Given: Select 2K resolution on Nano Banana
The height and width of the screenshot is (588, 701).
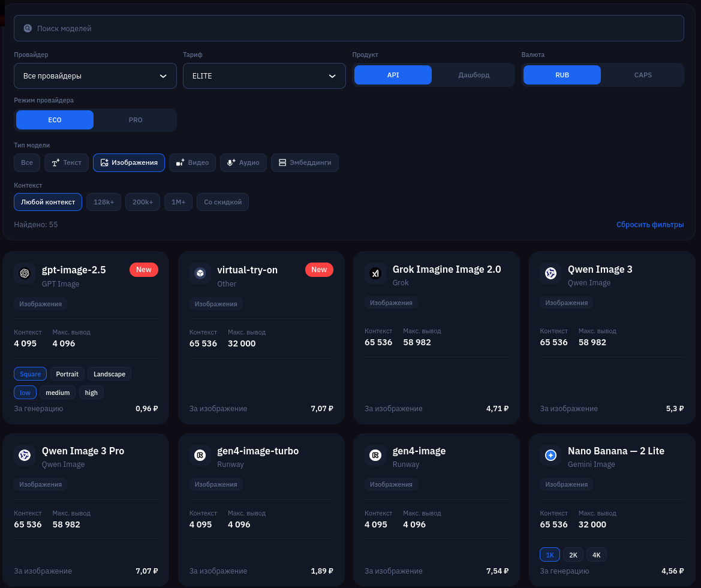Looking at the screenshot, I should tap(573, 555).
